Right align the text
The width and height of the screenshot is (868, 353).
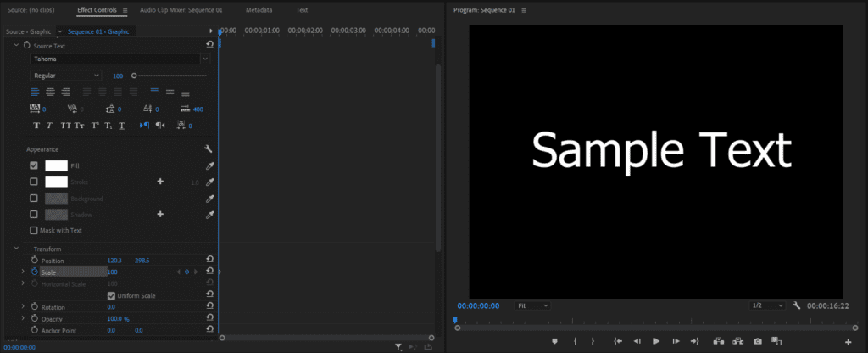[66, 92]
